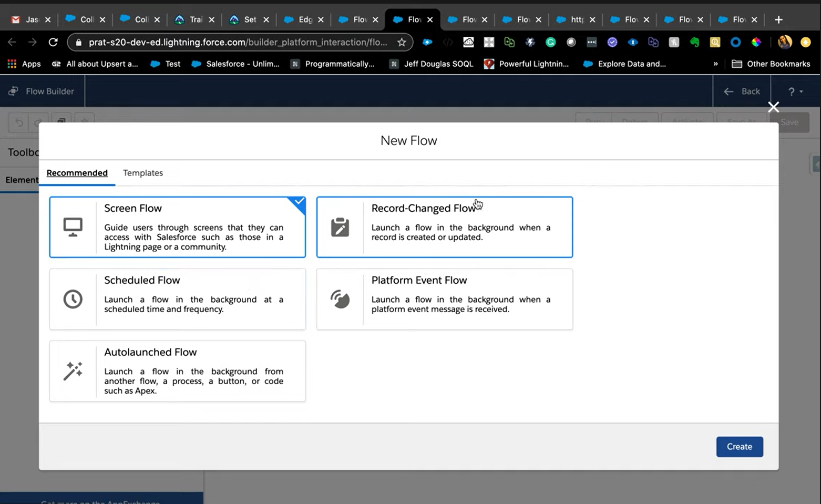Image resolution: width=821 pixels, height=504 pixels.
Task: Bookmark this page with the star icon
Action: [402, 42]
